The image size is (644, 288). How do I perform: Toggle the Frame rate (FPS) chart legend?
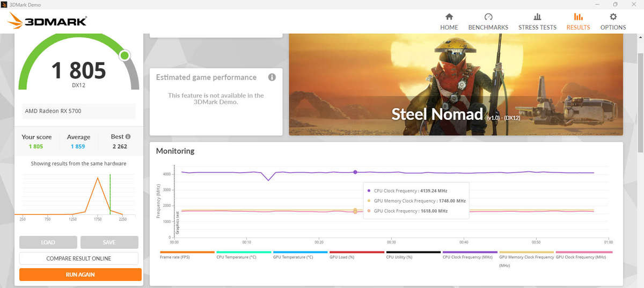[x=187, y=255]
